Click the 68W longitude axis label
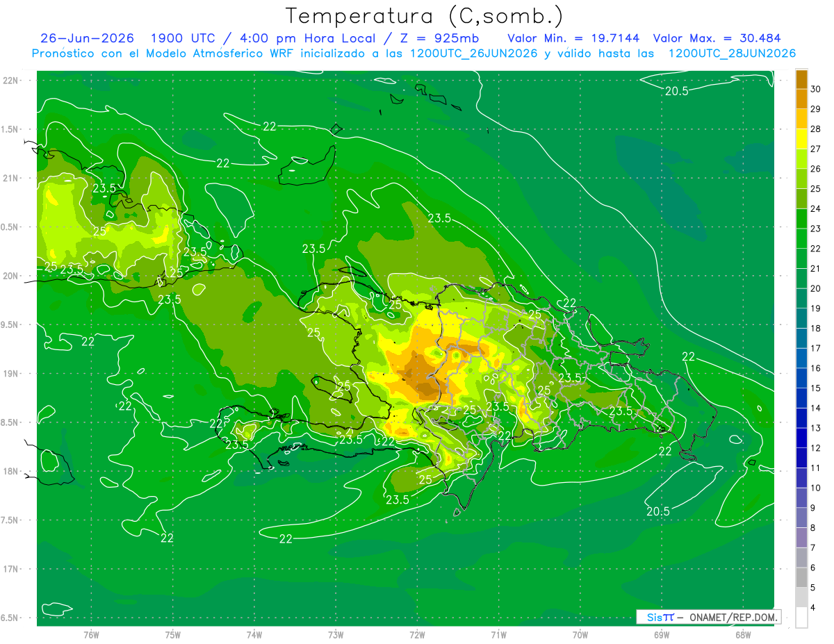Image resolution: width=834 pixels, height=644 pixels. click(743, 635)
